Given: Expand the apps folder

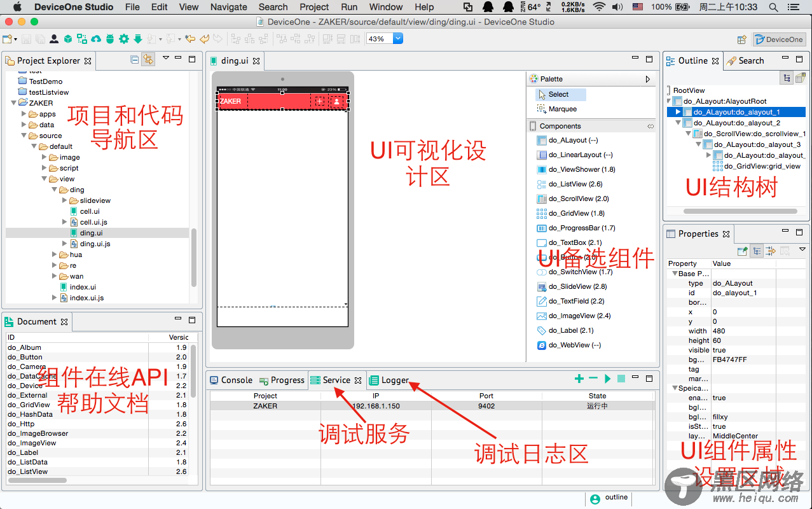Looking at the screenshot, I should 24,114.
